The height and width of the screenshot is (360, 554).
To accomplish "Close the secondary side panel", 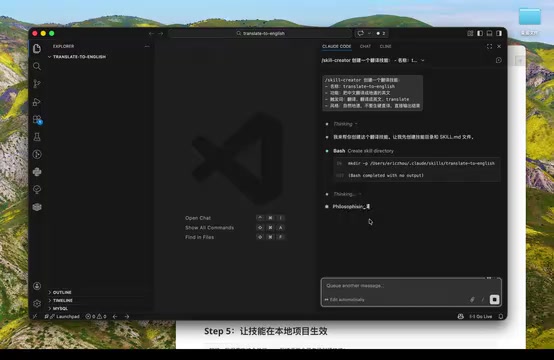I will pos(499,47).
